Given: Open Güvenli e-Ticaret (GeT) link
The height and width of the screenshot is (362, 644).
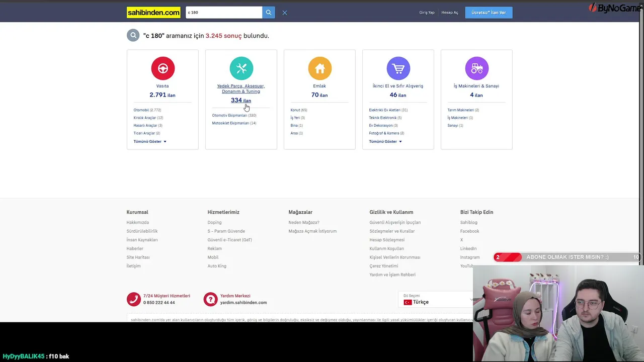Looking at the screenshot, I should 230,240.
